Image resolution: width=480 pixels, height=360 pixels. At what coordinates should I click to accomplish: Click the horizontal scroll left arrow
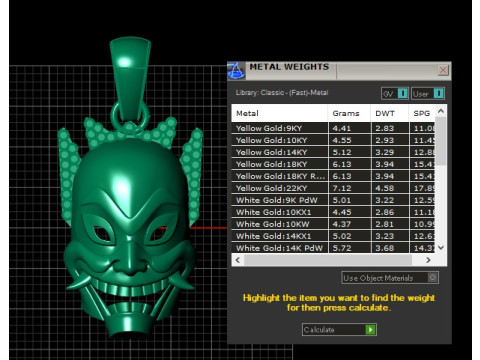pos(238,260)
